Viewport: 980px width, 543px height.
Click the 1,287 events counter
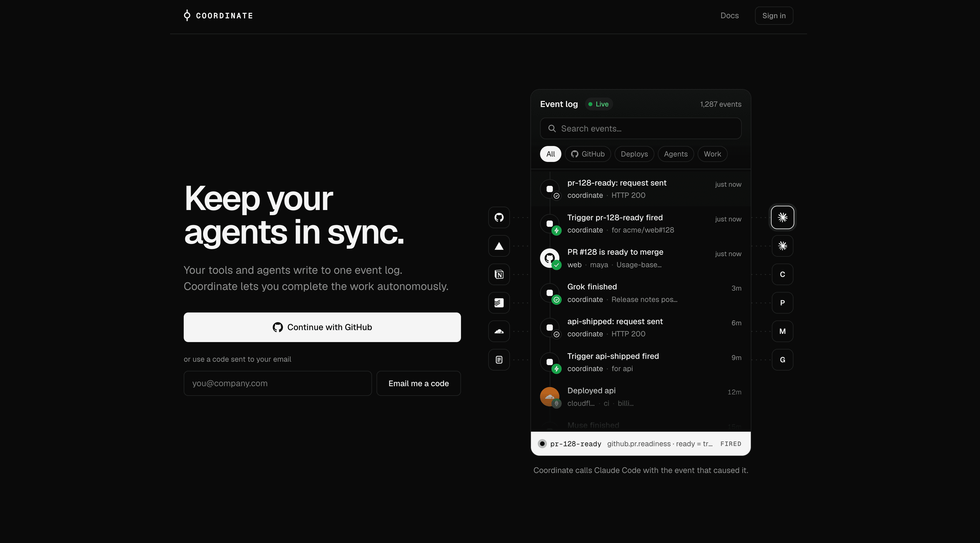(x=721, y=104)
